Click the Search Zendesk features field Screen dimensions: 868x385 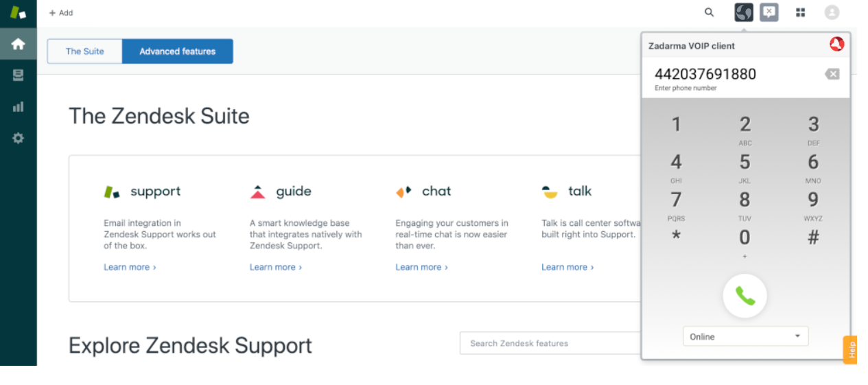tap(550, 343)
